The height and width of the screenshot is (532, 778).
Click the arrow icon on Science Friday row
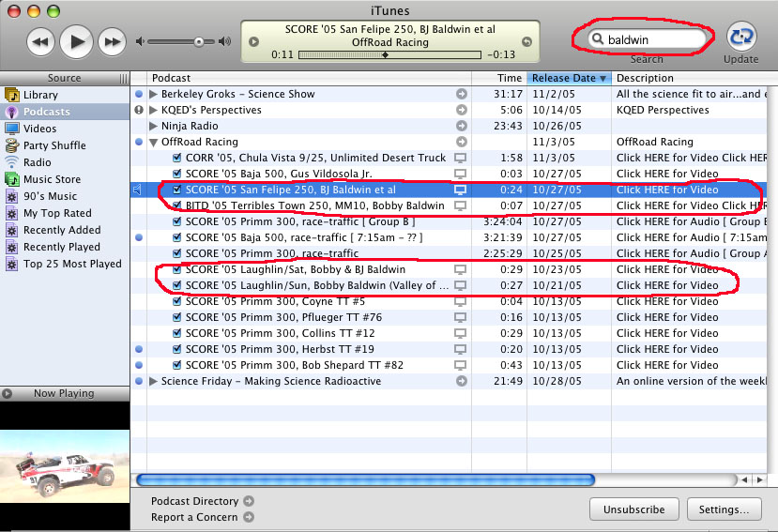pyautogui.click(x=462, y=381)
